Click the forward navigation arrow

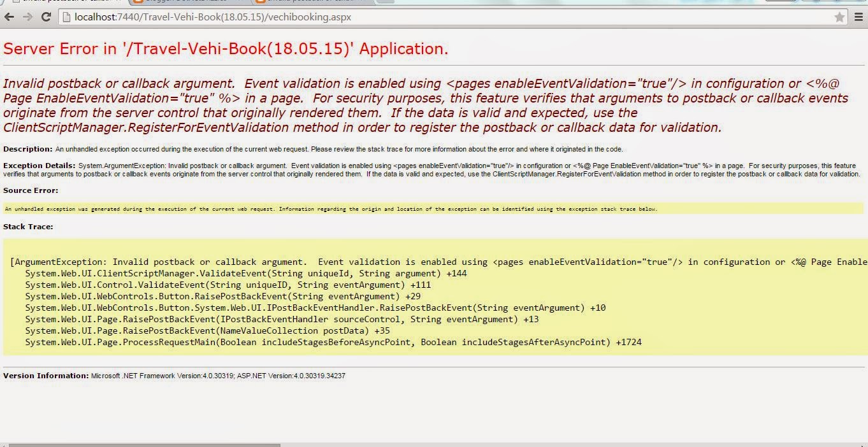coord(27,17)
